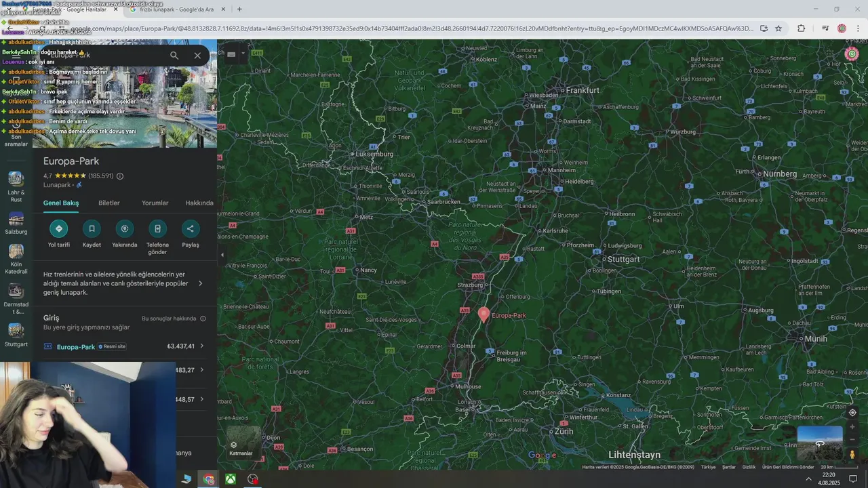Click the Google account avatar on map
Image resolution: width=868 pixels, height=488 pixels.
[852, 54]
